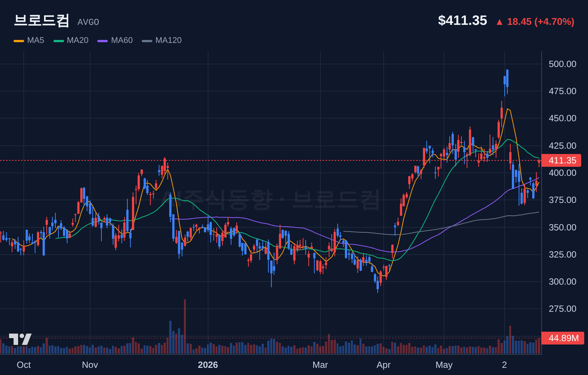Click the 350.00 price axis label

pos(562,227)
